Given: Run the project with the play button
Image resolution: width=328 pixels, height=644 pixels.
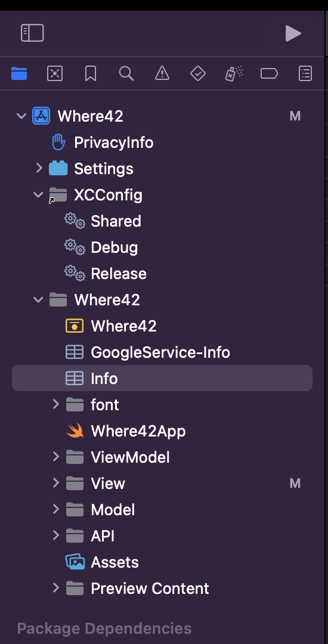Looking at the screenshot, I should pos(293,33).
